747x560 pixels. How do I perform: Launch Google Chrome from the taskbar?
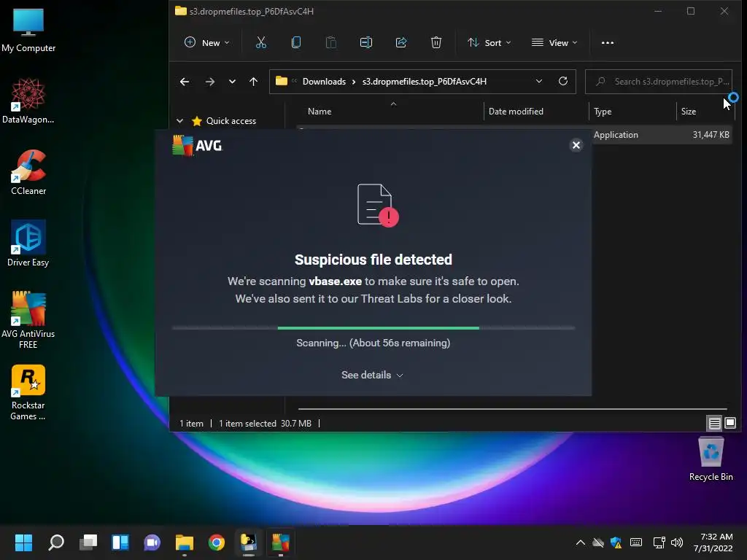[216, 542]
